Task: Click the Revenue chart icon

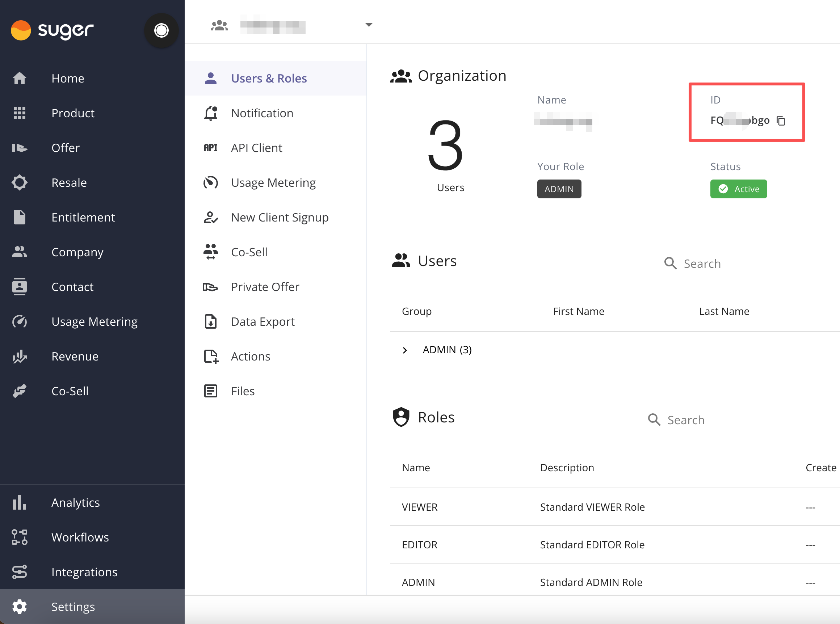Action: tap(20, 356)
